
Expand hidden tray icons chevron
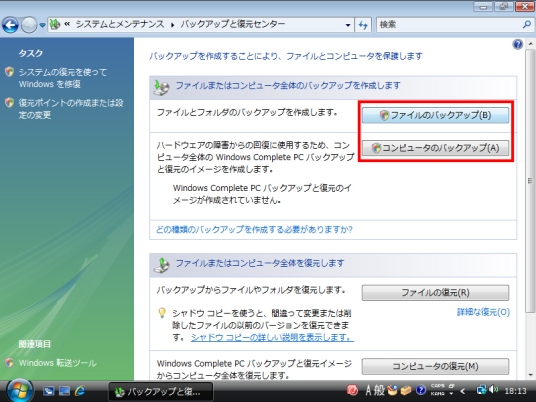[463, 391]
